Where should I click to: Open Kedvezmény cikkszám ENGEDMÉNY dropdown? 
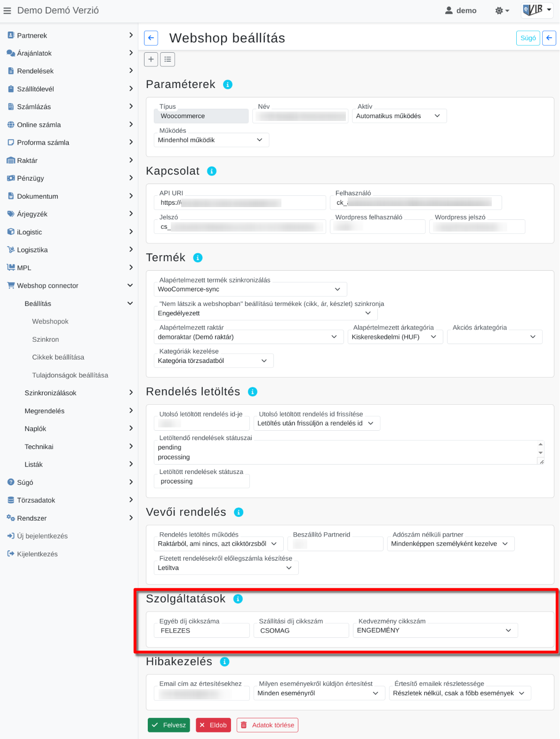435,630
